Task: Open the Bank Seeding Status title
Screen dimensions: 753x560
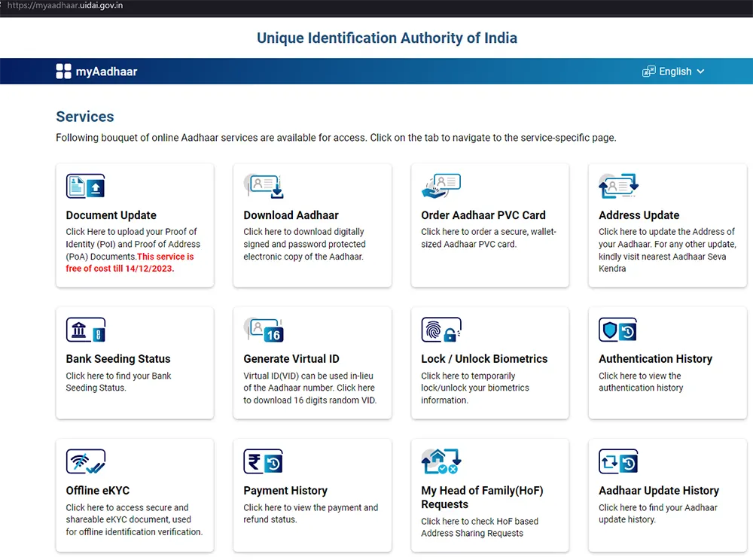Action: pyautogui.click(x=118, y=359)
